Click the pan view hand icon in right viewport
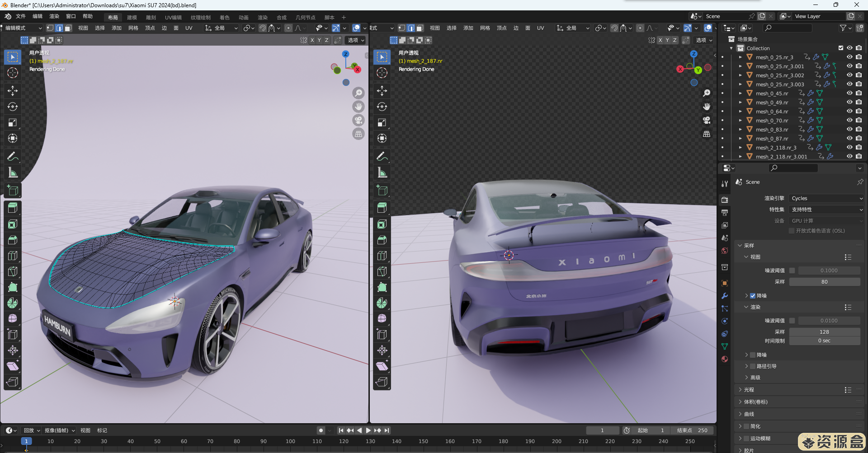 [x=707, y=107]
